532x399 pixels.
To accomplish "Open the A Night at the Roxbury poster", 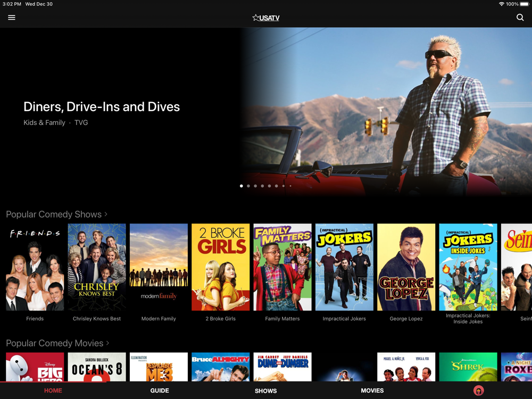I will (x=517, y=367).
